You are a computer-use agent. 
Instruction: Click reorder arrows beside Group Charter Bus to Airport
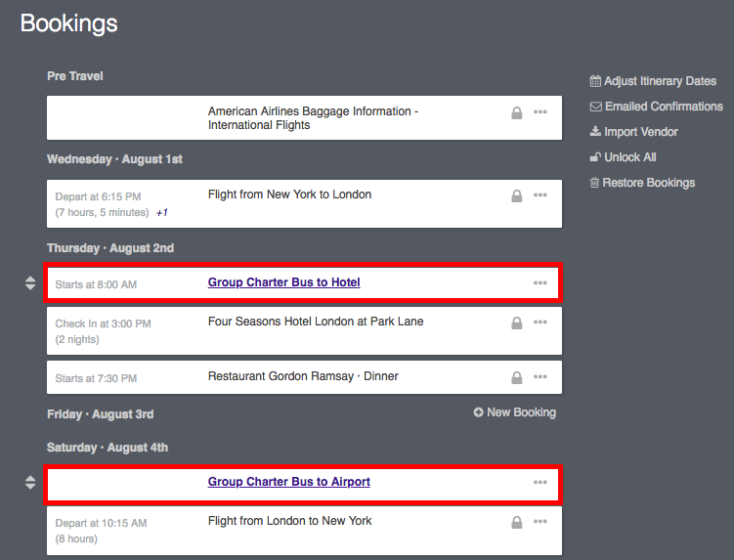(30, 482)
